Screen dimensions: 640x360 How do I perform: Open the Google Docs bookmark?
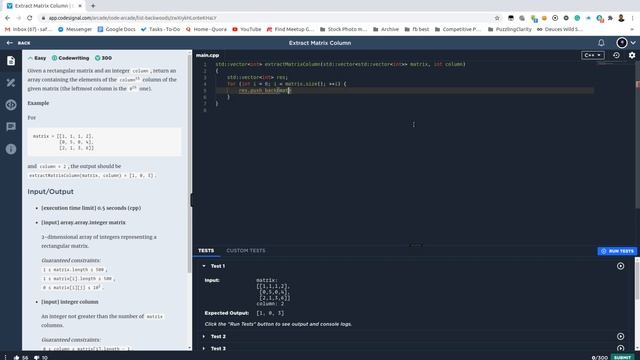tap(116, 29)
